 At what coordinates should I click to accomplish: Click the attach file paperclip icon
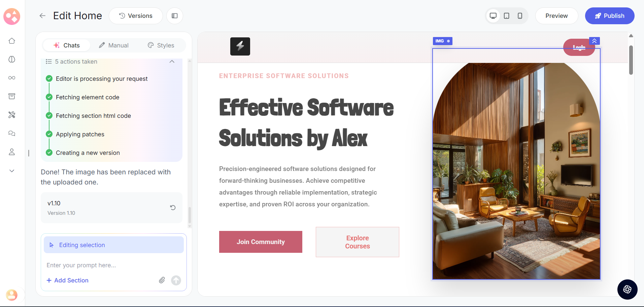(x=162, y=280)
